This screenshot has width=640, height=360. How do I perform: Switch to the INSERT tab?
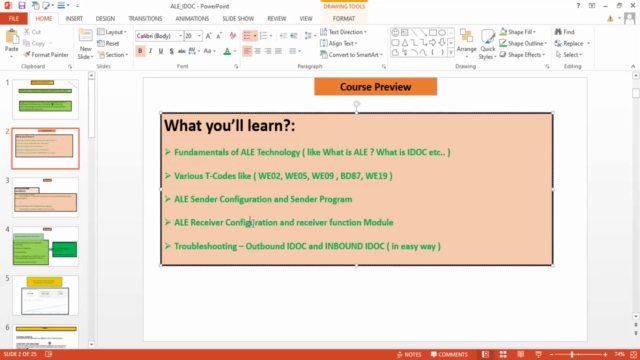coord(74,19)
